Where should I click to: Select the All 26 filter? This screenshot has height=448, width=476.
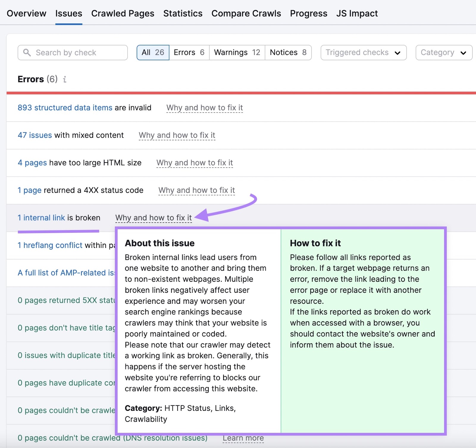153,53
